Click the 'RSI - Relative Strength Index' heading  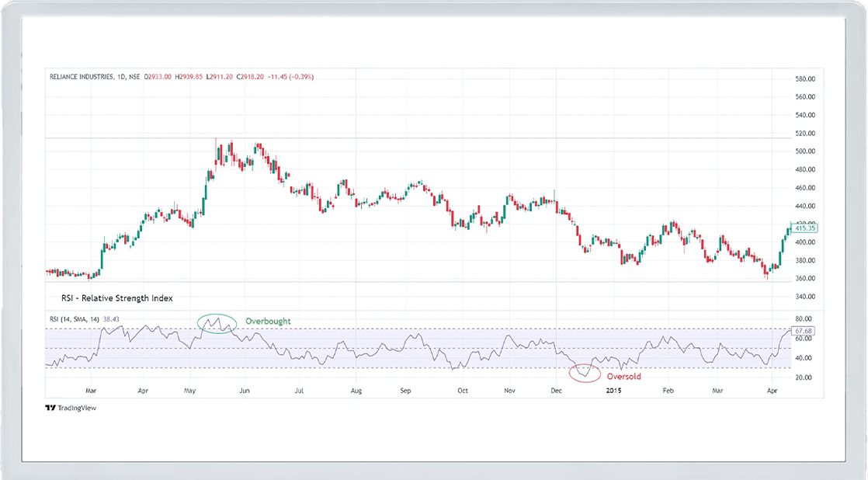pyautogui.click(x=117, y=297)
